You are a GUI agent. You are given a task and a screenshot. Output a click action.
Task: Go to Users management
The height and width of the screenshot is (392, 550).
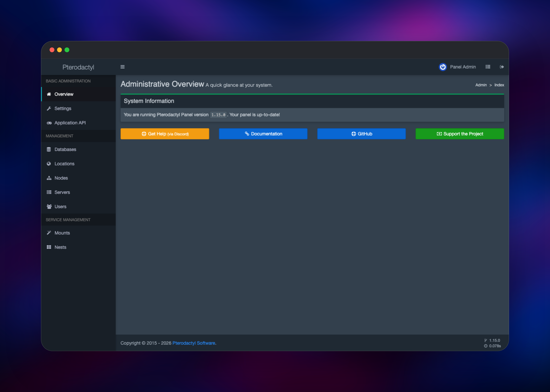click(79, 207)
